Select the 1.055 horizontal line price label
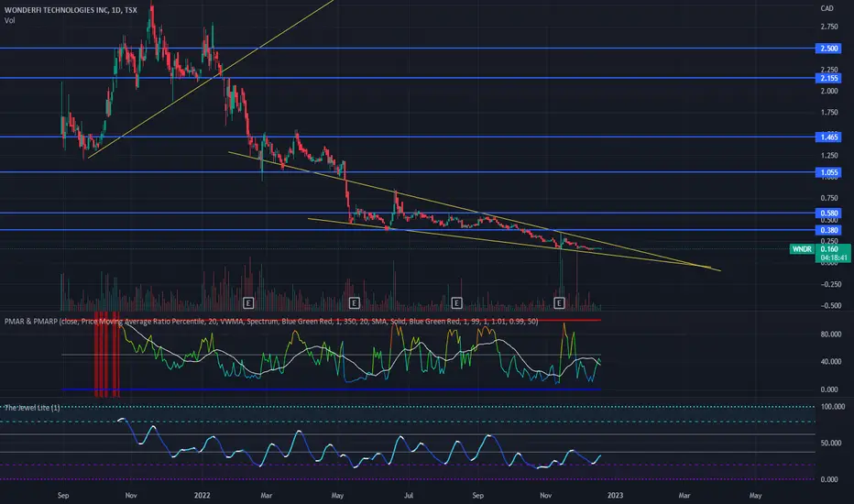This screenshot has width=854, height=504. 828,172
